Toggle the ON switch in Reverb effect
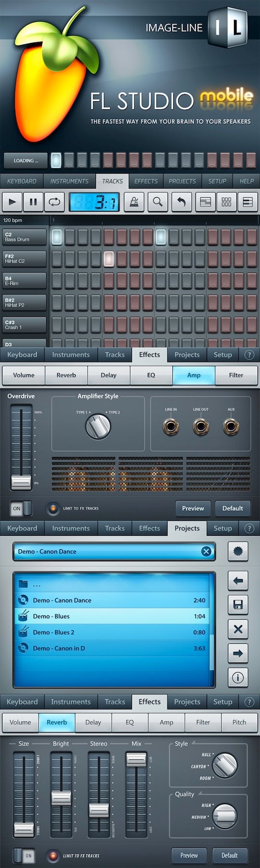Viewport: 260px width, 868px height. (23, 855)
